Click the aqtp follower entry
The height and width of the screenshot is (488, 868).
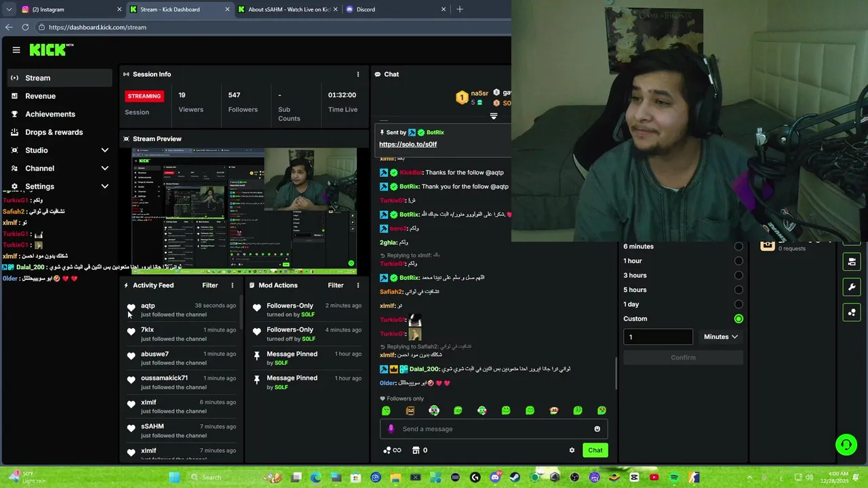[x=181, y=310]
